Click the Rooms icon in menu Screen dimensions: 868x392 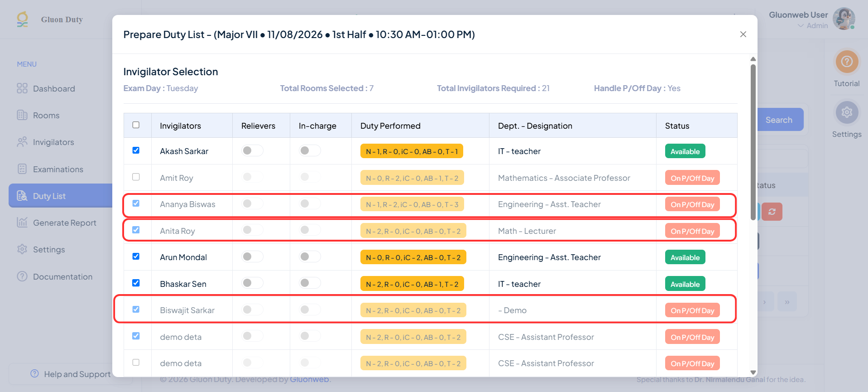click(22, 115)
